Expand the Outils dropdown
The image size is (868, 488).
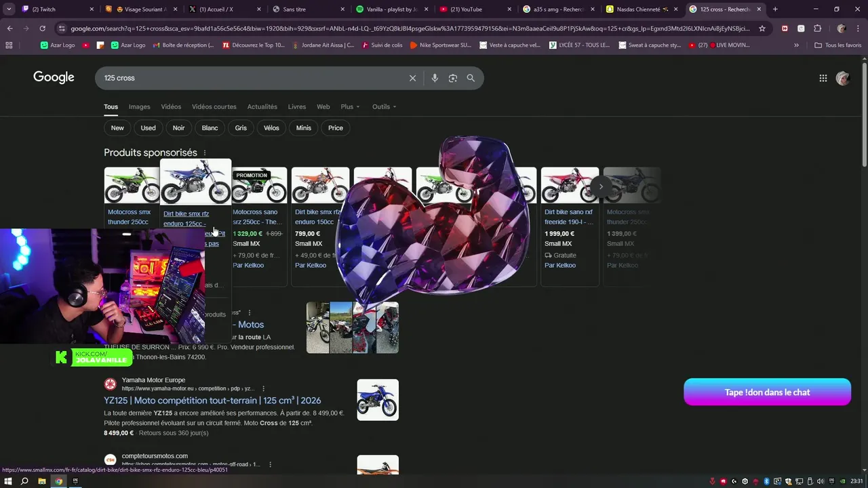[x=384, y=106]
